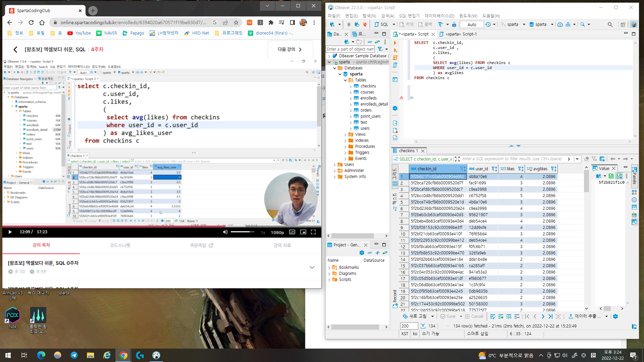Click the eraser icon to clear the result filter
644x362 pixels.
pyautogui.click(x=586, y=159)
